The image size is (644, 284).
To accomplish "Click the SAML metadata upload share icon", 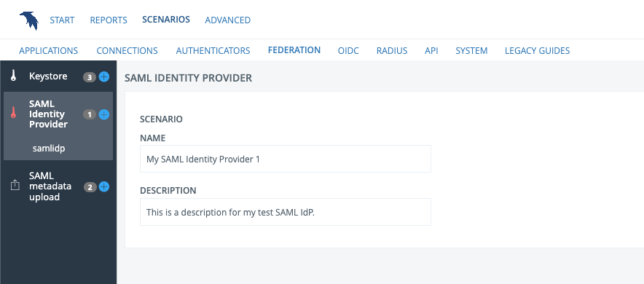I will 15,185.
